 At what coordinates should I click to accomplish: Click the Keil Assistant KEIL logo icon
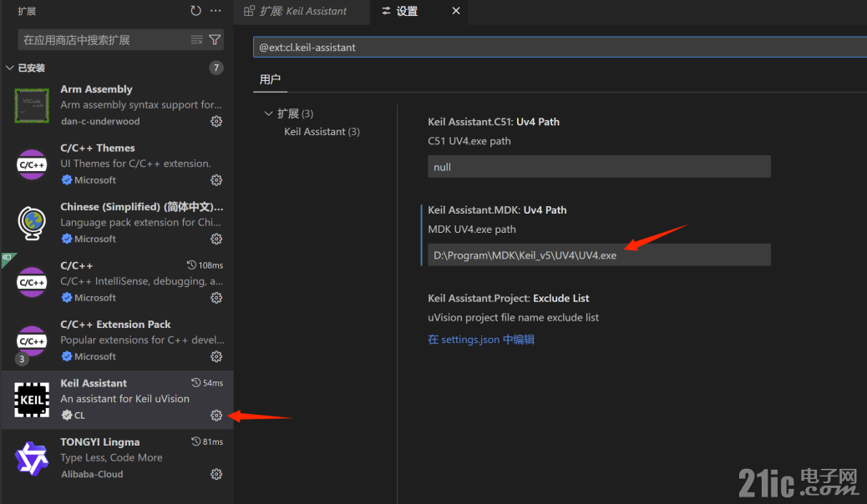point(31,399)
